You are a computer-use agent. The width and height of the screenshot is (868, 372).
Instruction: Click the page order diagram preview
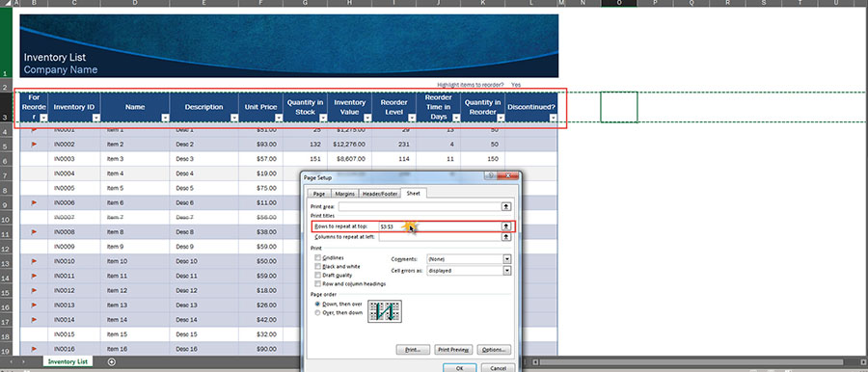(x=385, y=311)
